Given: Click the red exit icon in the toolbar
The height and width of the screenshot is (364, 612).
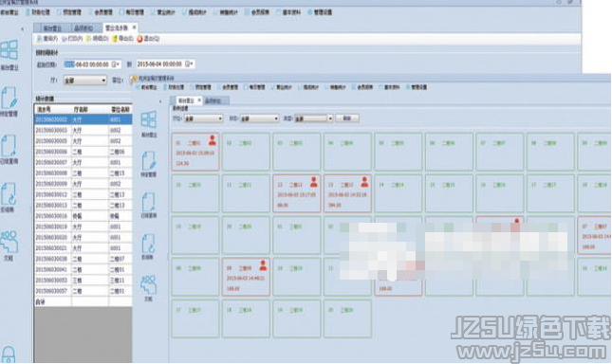Looking at the screenshot, I should coord(139,39).
